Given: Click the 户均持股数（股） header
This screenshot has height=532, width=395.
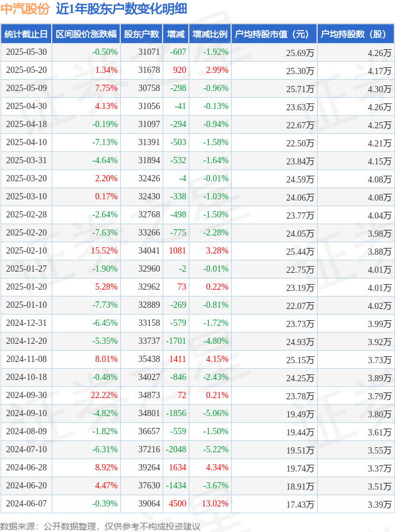Looking at the screenshot, I should coord(356,34).
